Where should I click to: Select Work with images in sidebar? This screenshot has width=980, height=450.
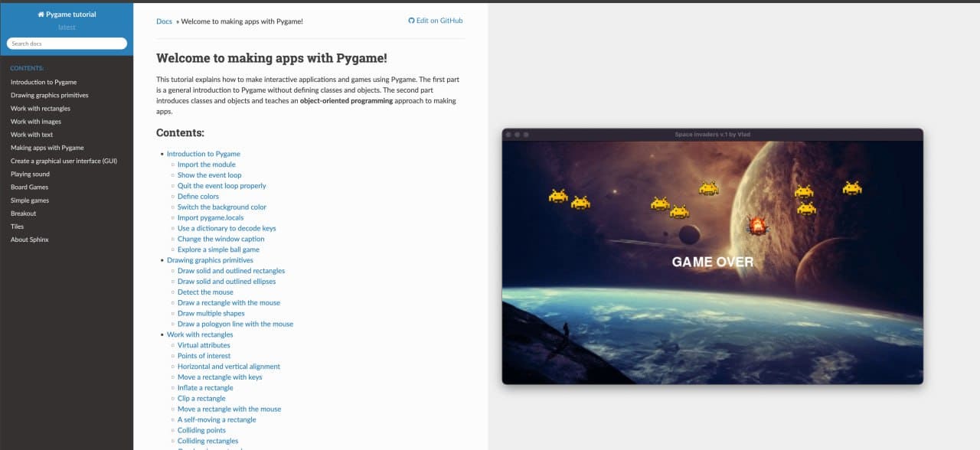[x=36, y=122]
